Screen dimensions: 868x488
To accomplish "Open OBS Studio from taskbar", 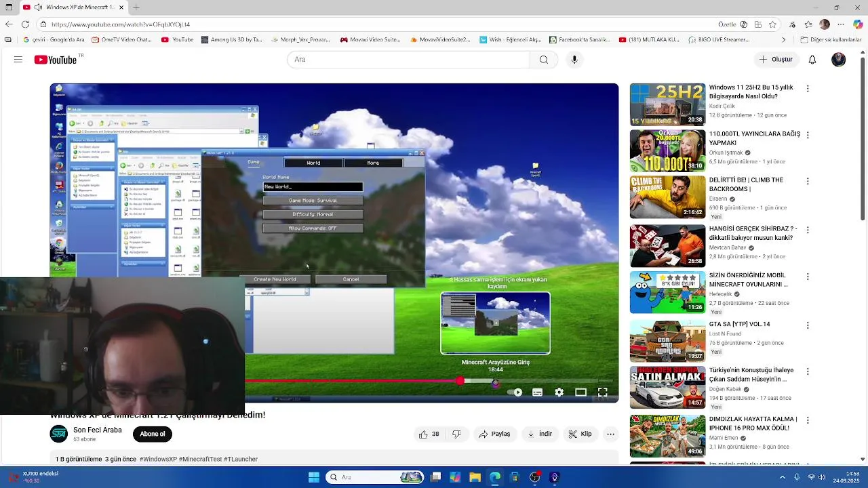I will tap(535, 477).
